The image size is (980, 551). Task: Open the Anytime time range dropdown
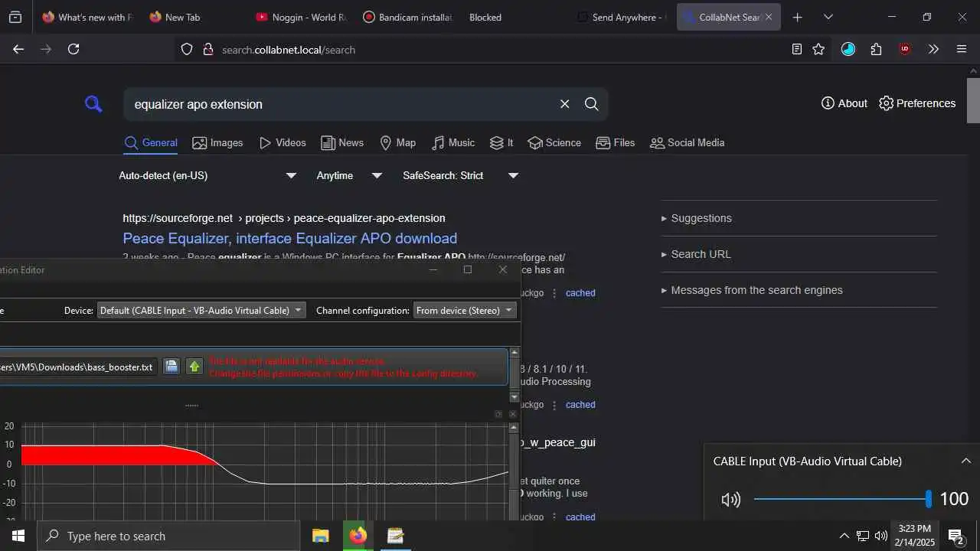[x=349, y=175]
